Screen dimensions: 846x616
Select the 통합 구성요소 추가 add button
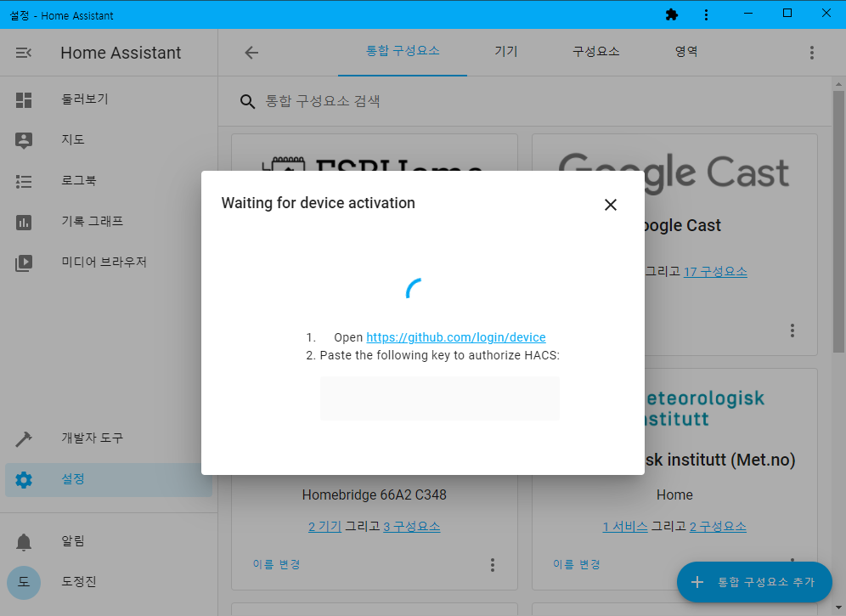coord(754,582)
